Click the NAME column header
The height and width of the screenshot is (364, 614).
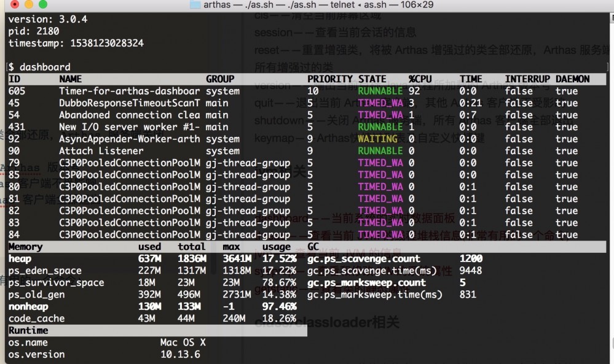71,79
